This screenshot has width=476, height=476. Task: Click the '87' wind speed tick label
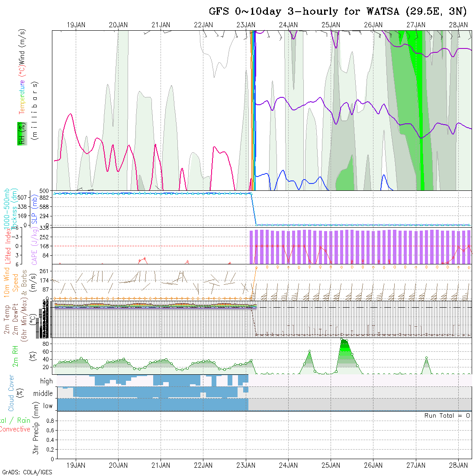click(x=46, y=289)
